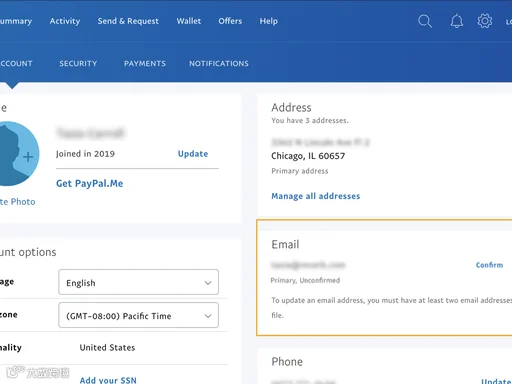
Task: Open the notifications bell icon
Action: (457, 21)
